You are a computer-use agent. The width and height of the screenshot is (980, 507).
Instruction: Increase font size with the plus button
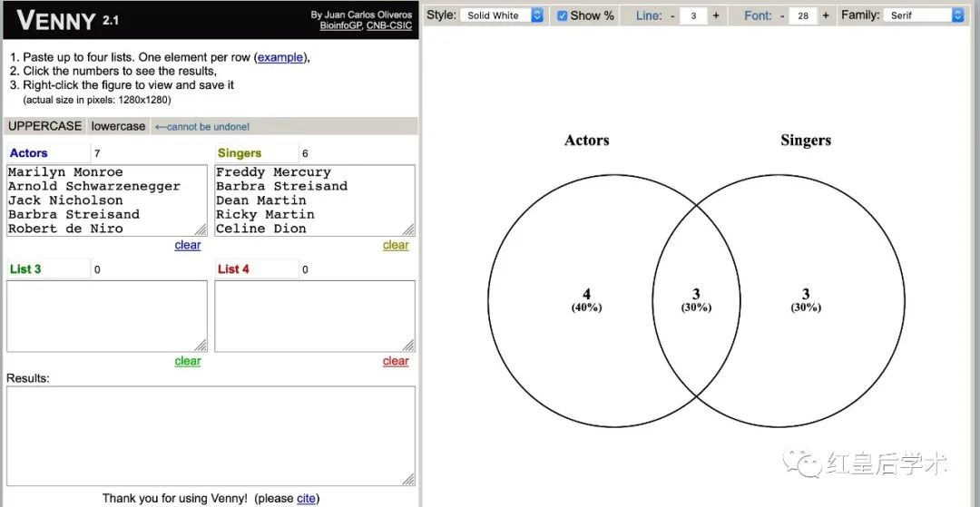coord(826,15)
